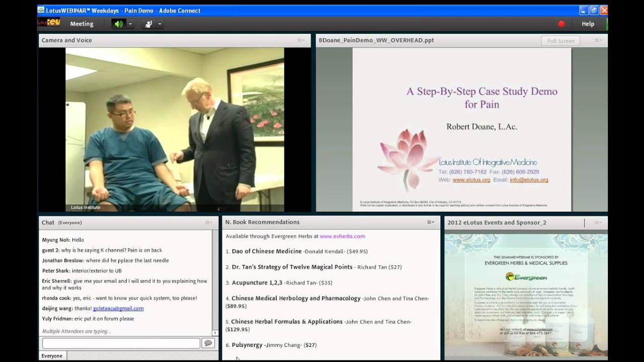
Task: Select the Everyone chat tab
Action: [52, 355]
